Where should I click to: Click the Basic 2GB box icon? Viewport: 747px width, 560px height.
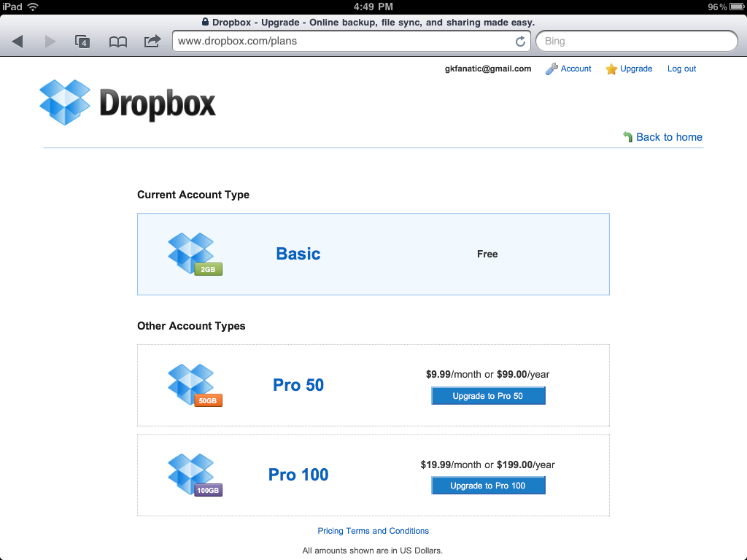tap(193, 253)
